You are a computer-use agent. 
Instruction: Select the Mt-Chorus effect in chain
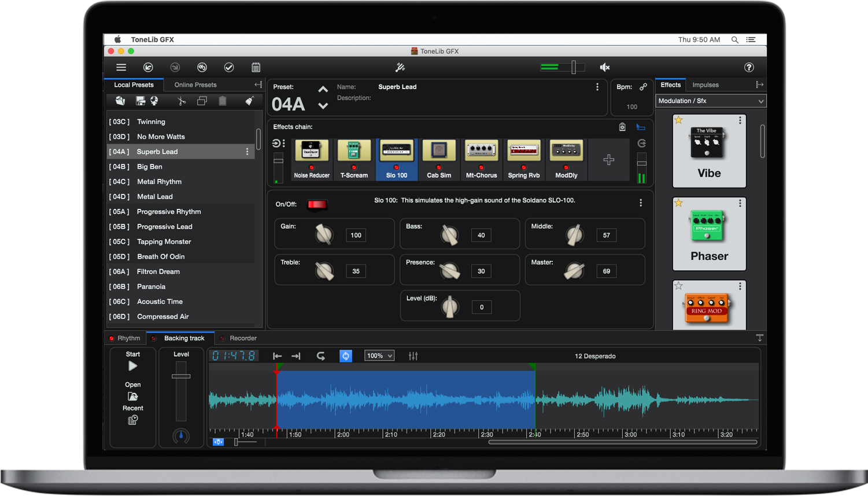pyautogui.click(x=481, y=160)
